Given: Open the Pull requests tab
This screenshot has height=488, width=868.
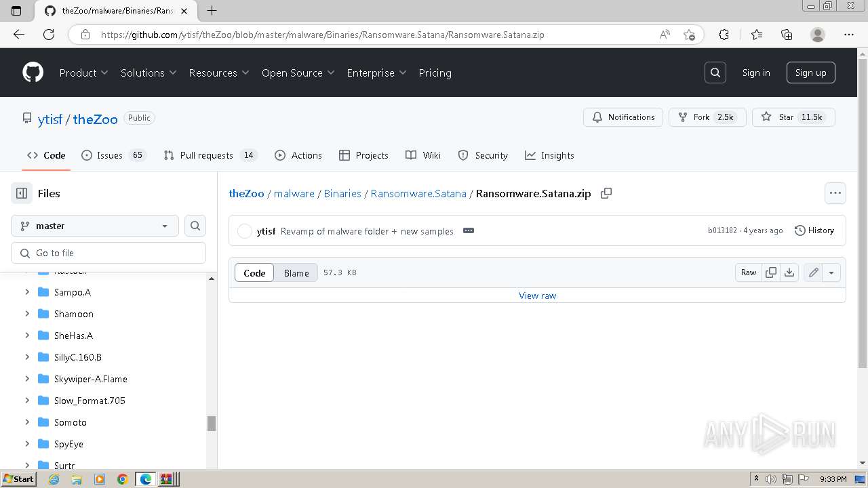Looking at the screenshot, I should coord(210,155).
